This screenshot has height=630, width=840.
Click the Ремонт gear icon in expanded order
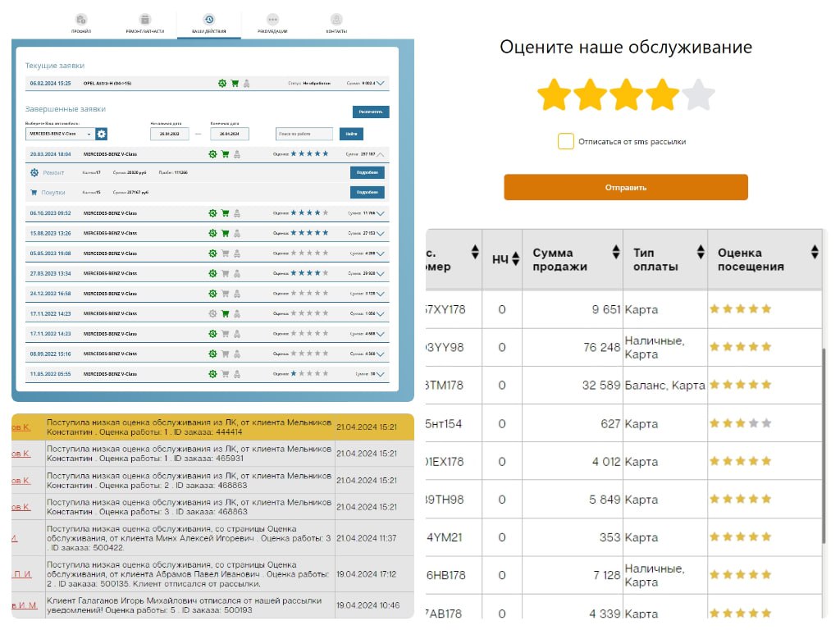[x=34, y=172]
